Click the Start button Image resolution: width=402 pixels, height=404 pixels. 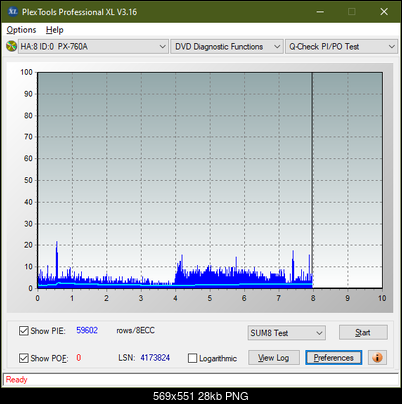point(363,332)
